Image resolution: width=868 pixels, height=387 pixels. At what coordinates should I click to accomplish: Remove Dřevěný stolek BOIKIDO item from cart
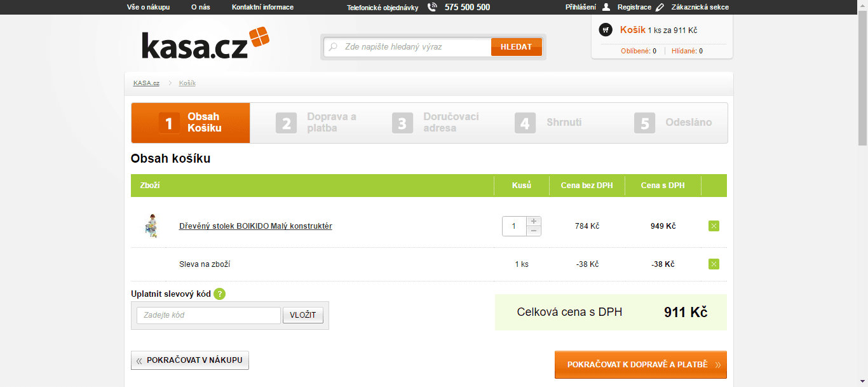[x=714, y=226]
